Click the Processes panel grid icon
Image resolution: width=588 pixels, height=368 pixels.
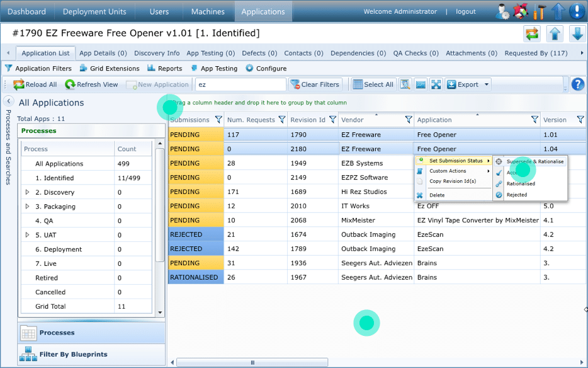tap(28, 333)
